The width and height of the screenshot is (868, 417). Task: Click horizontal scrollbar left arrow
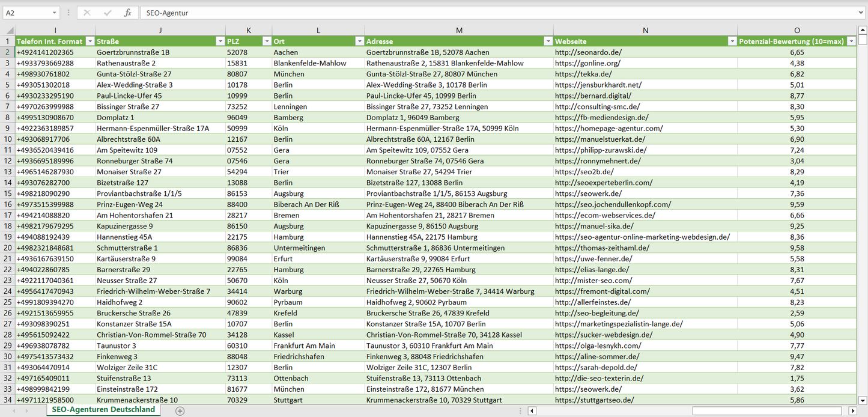click(532, 411)
